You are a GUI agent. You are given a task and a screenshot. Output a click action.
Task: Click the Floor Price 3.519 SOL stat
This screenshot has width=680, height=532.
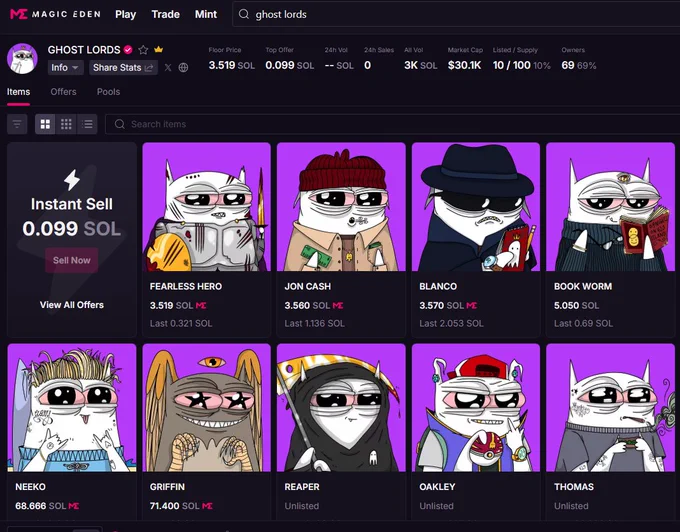coord(232,59)
